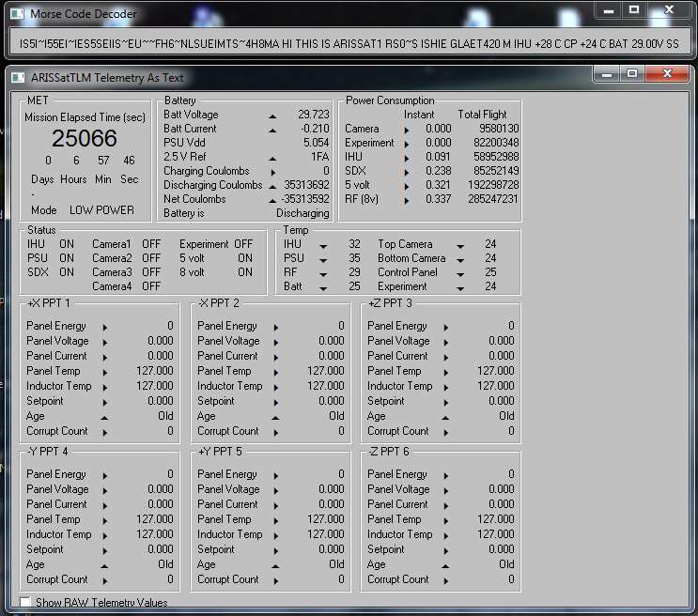Minimize the ARISSatTLM Telemetry window

pos(606,74)
